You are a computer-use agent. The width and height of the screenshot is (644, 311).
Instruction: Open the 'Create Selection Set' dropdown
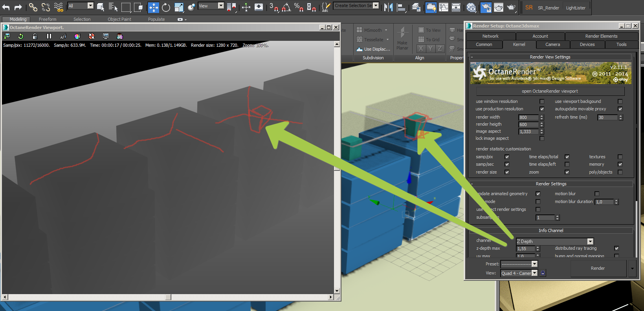(x=356, y=5)
